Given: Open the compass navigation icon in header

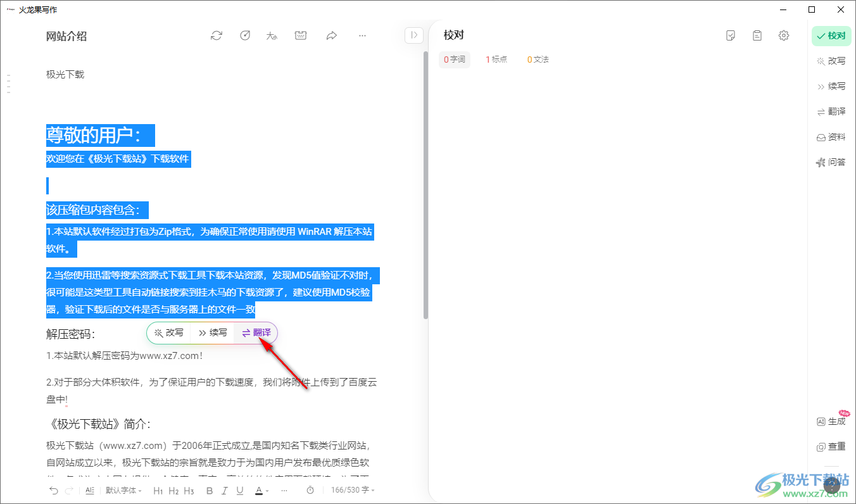Looking at the screenshot, I should coord(245,36).
